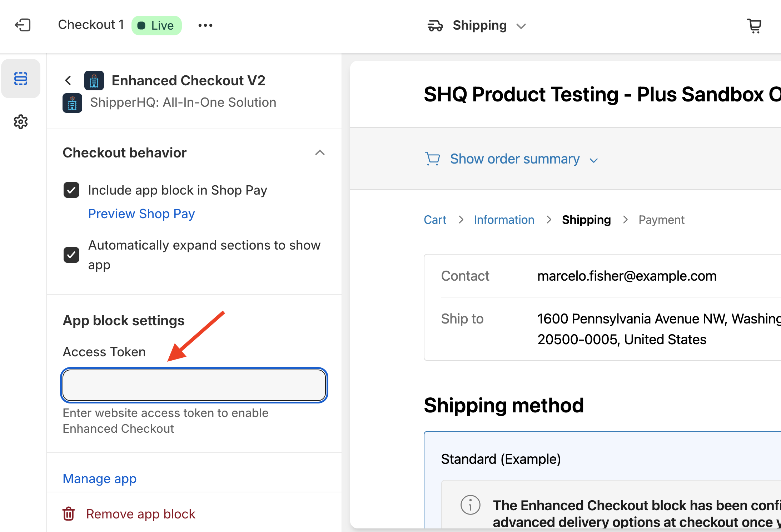Open the Settings gear in sidebar
The width and height of the screenshot is (781, 532).
click(x=21, y=122)
